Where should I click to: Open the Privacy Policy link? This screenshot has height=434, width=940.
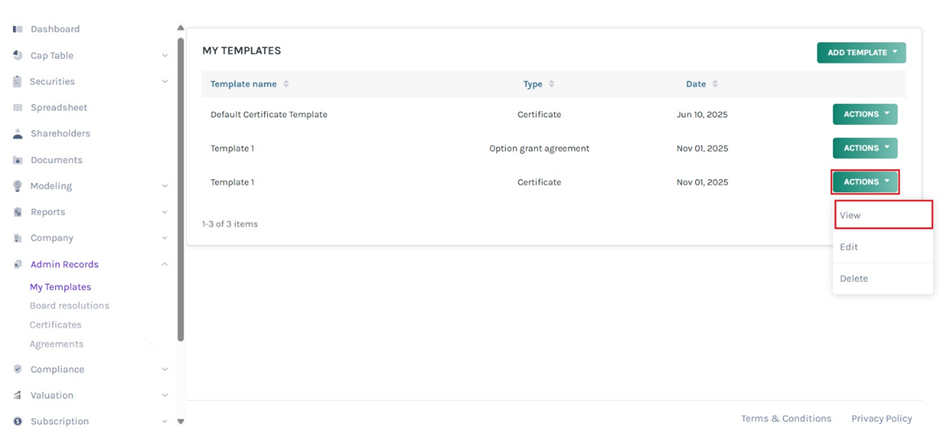click(881, 418)
